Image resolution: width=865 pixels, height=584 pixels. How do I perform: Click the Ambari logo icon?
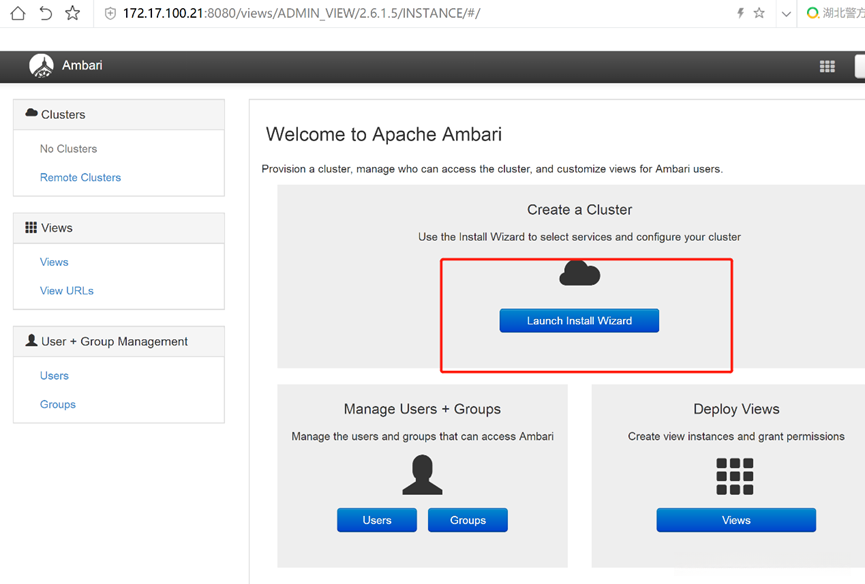coord(41,66)
